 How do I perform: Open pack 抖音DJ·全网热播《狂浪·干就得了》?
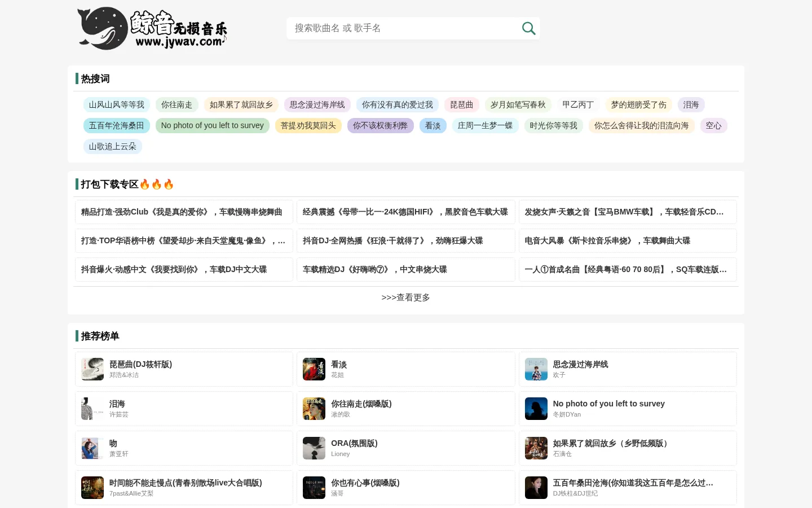(x=406, y=240)
